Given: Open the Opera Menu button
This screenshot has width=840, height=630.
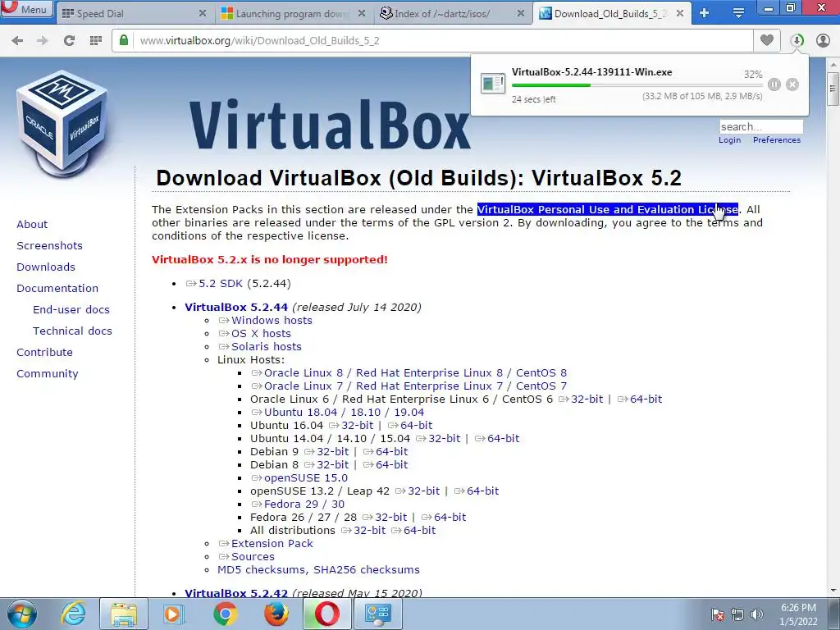Looking at the screenshot, I should click(x=27, y=9).
